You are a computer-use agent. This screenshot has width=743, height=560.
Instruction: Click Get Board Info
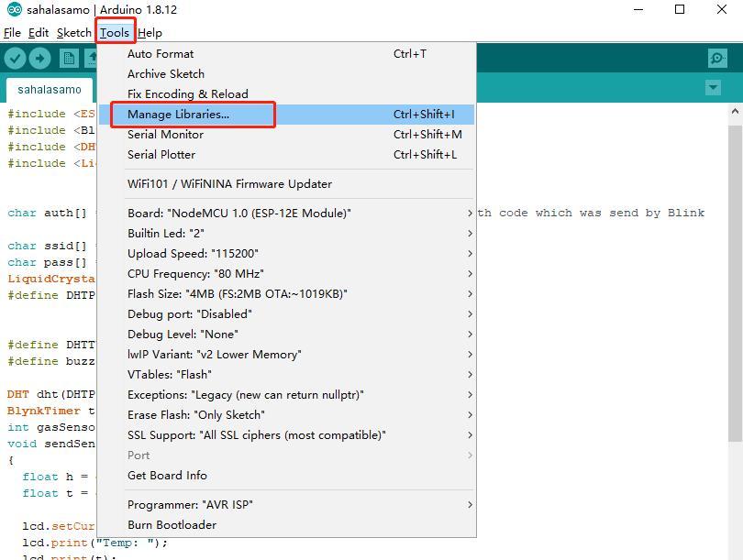(x=286, y=476)
